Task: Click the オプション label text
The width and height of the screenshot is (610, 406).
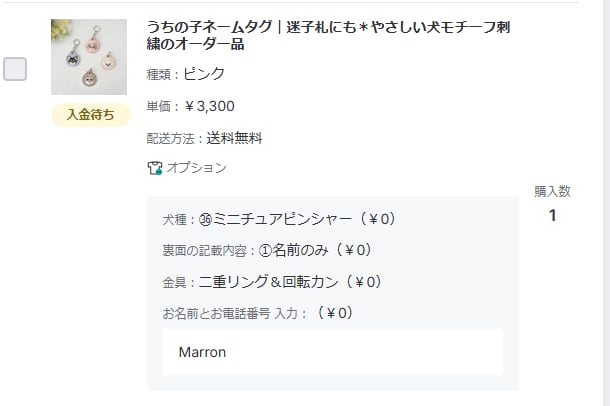Action: click(196, 168)
